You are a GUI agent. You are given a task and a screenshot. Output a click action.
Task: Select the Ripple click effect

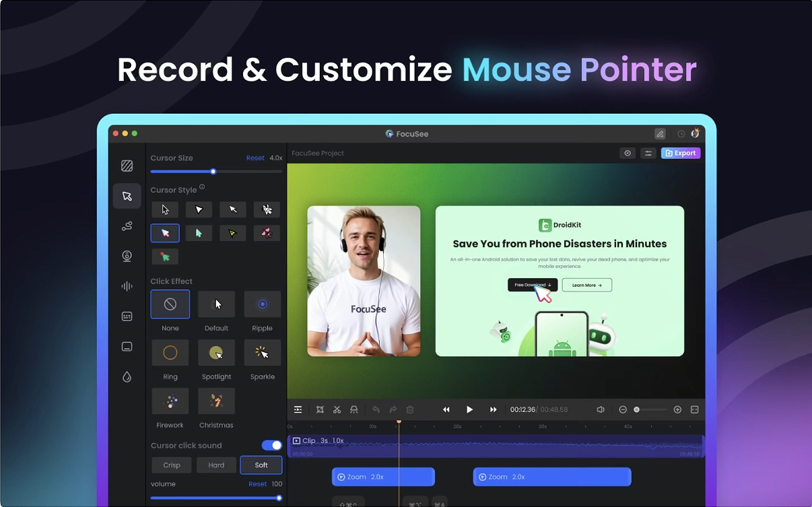(x=262, y=304)
